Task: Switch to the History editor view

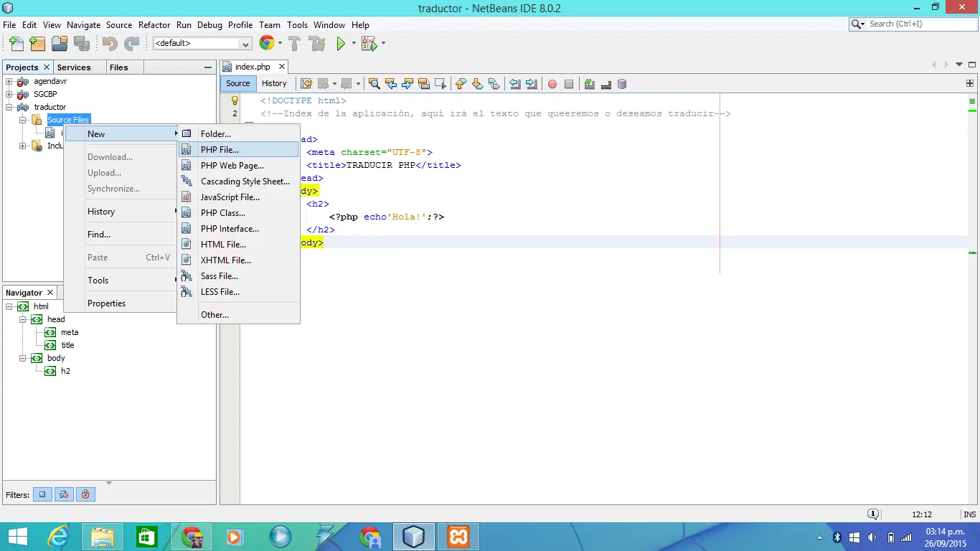Action: (x=273, y=83)
